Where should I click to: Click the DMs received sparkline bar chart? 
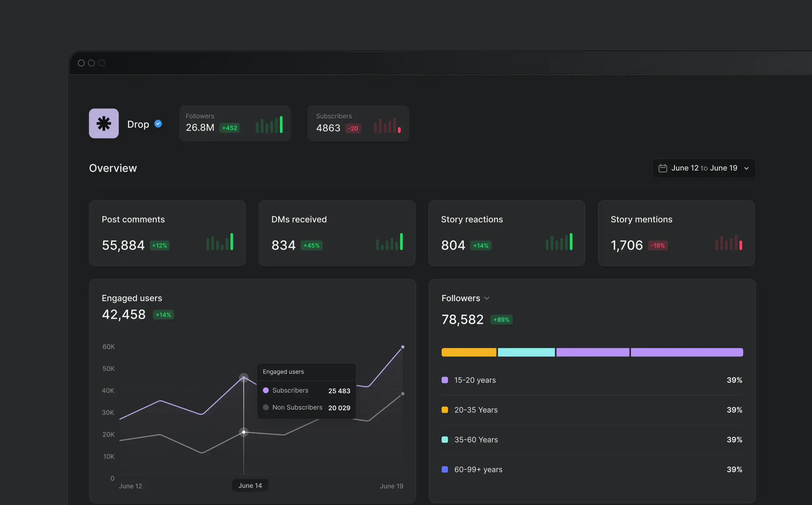(x=390, y=242)
